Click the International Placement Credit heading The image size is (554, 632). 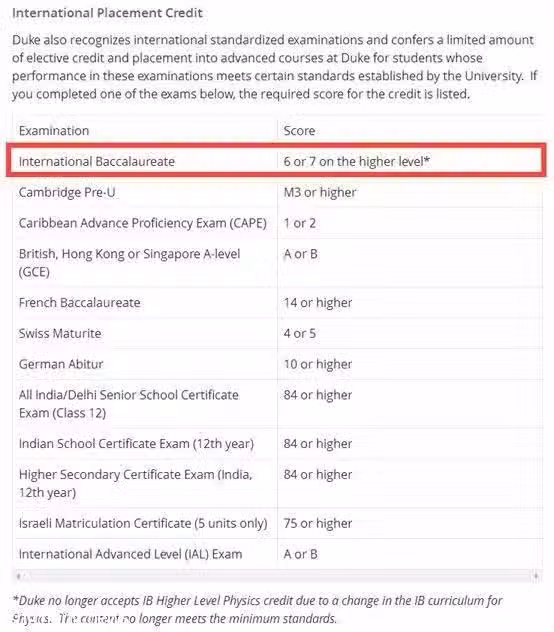point(107,13)
